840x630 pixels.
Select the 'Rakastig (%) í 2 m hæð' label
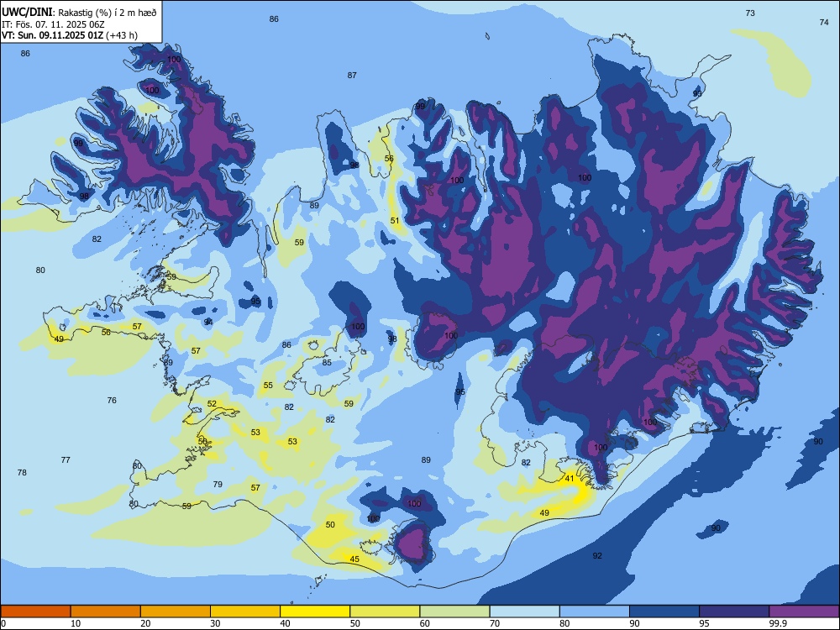tap(107, 13)
